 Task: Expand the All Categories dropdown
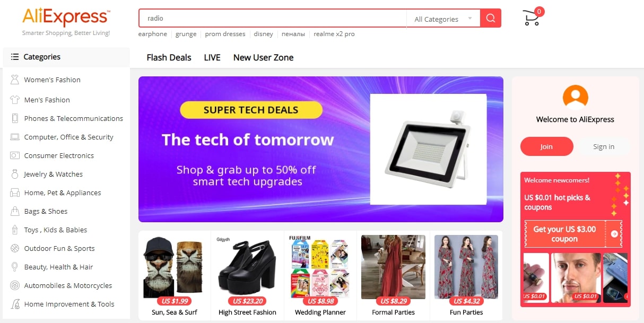pyautogui.click(x=443, y=19)
